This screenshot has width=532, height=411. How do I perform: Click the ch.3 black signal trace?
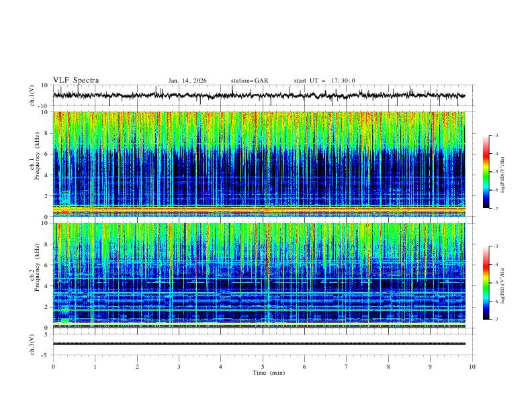pyautogui.click(x=259, y=344)
